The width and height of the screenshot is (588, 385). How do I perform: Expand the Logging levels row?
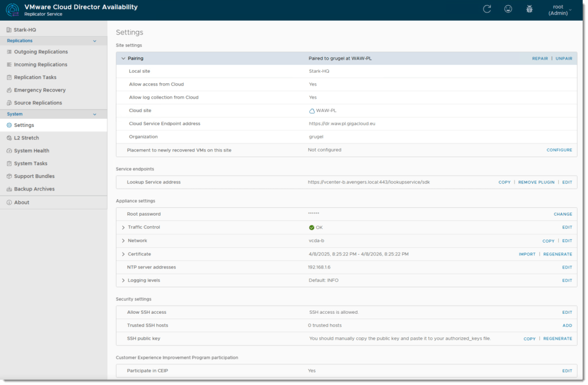123,281
